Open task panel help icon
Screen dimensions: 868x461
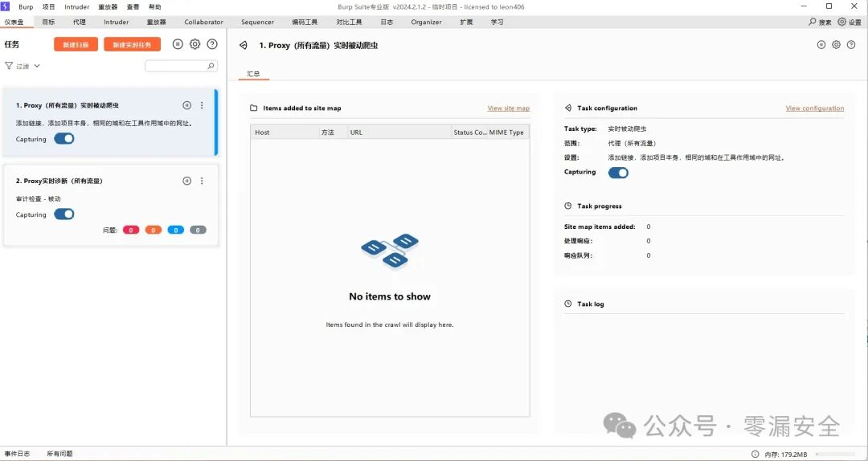coord(212,44)
